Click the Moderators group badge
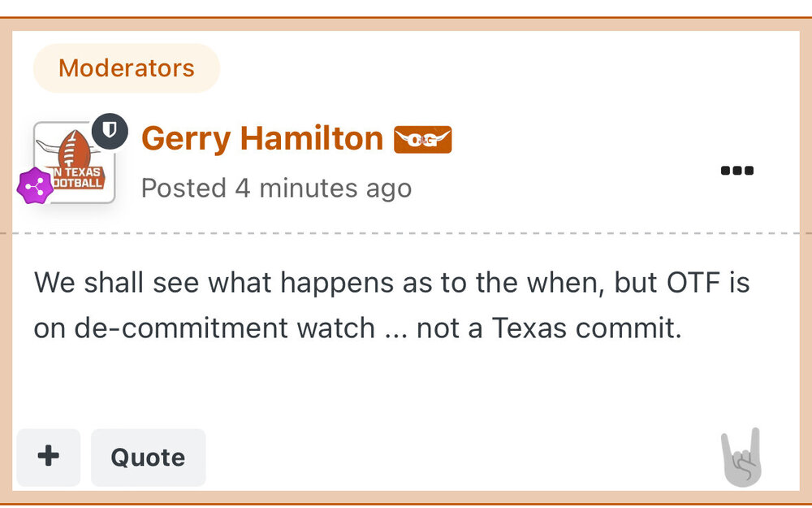 coord(126,68)
